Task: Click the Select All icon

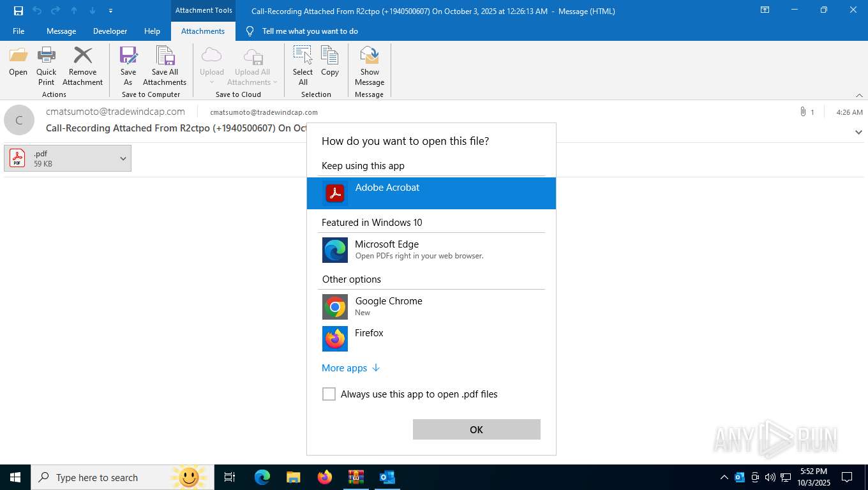Action: click(x=303, y=56)
